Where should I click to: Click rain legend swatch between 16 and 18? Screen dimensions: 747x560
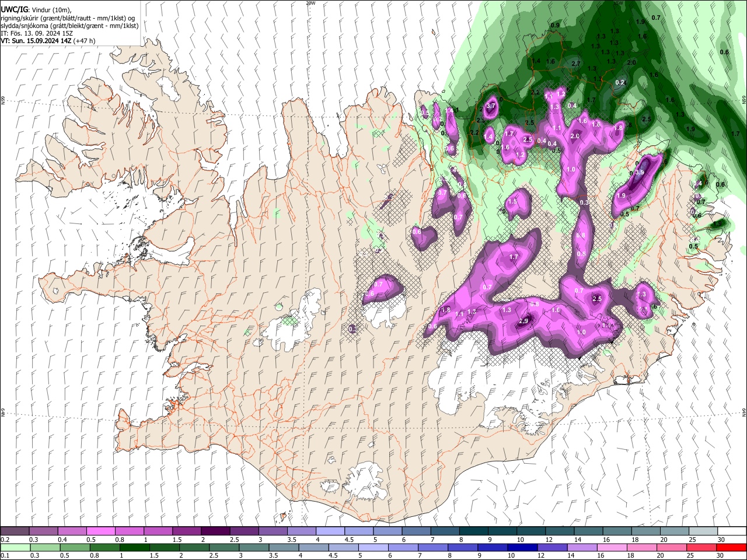pyautogui.click(x=612, y=547)
